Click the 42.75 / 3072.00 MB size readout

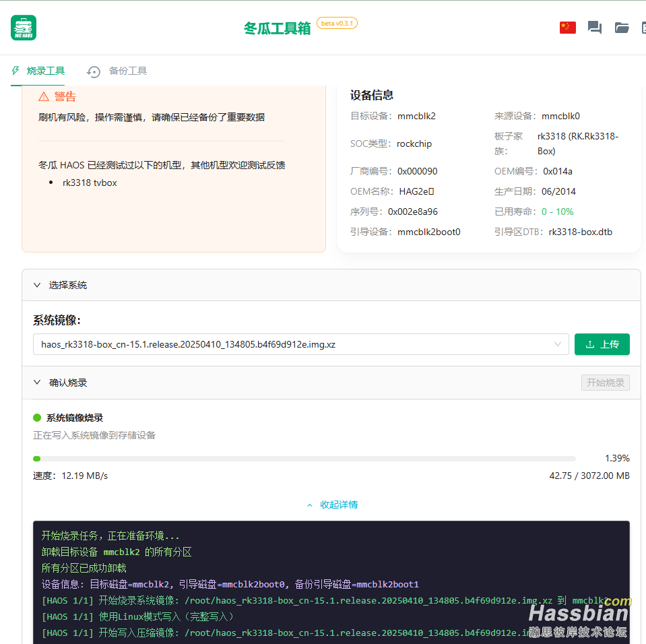[589, 476]
